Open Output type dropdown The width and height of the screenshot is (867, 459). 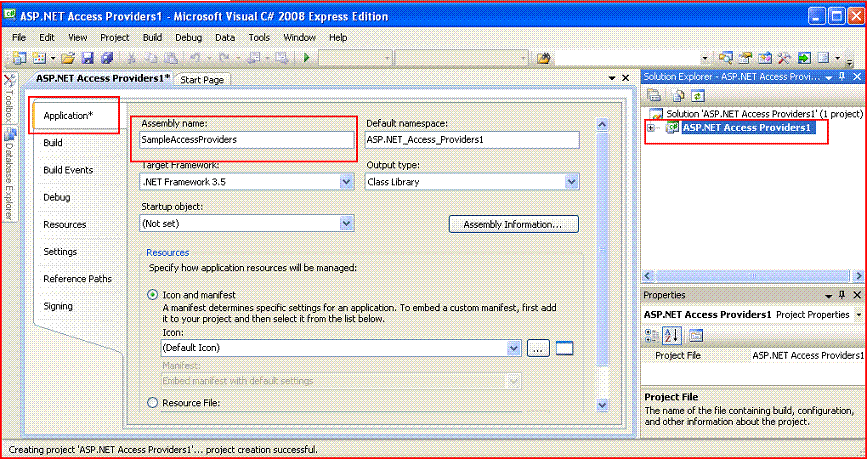point(571,181)
